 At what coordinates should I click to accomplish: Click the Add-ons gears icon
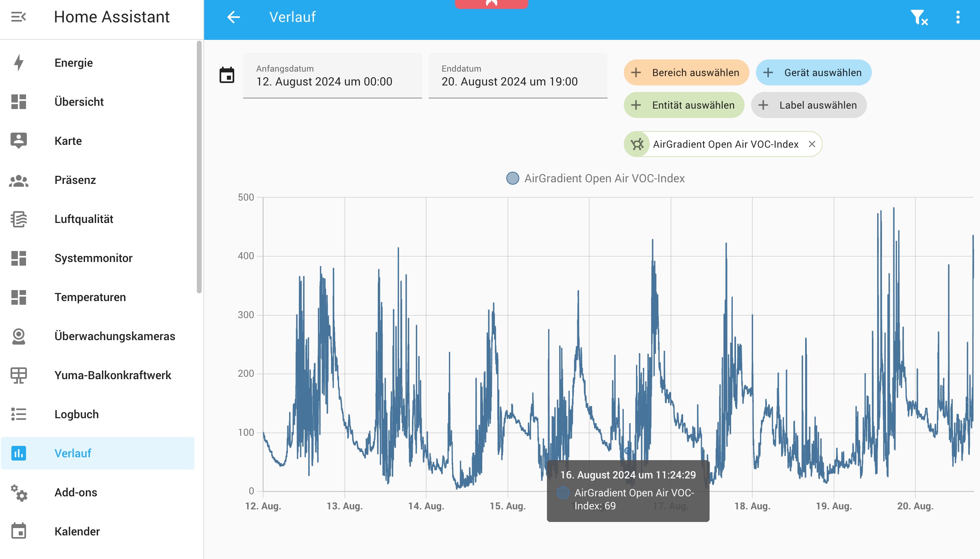point(19,492)
